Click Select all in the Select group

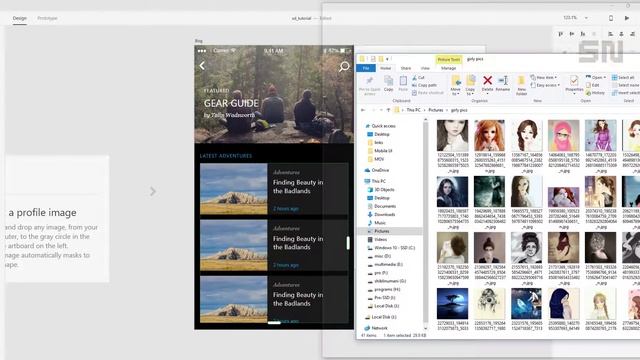coord(623,77)
